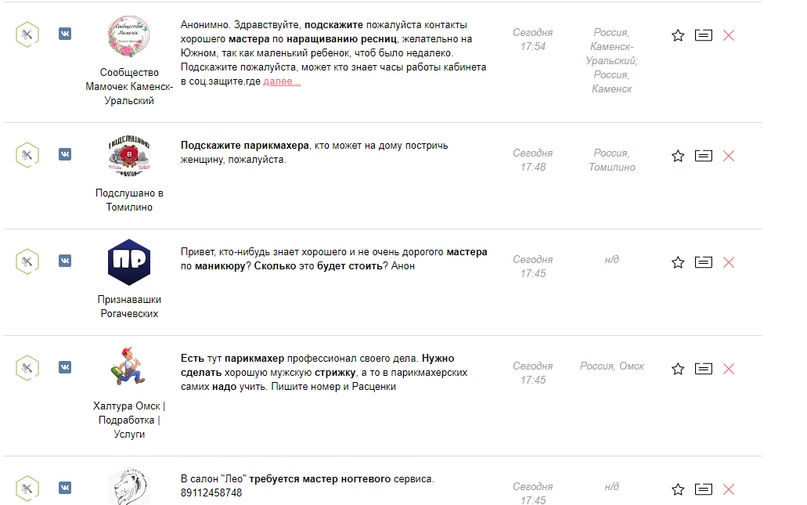
Task: Remove the Халтура Омск post
Action: pos(728,369)
